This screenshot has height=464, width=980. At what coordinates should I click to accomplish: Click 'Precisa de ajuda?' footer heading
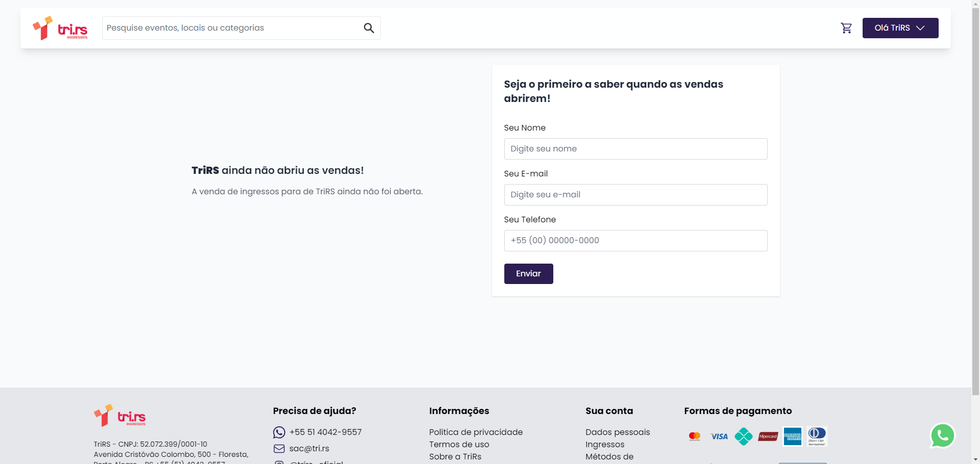coord(314,411)
